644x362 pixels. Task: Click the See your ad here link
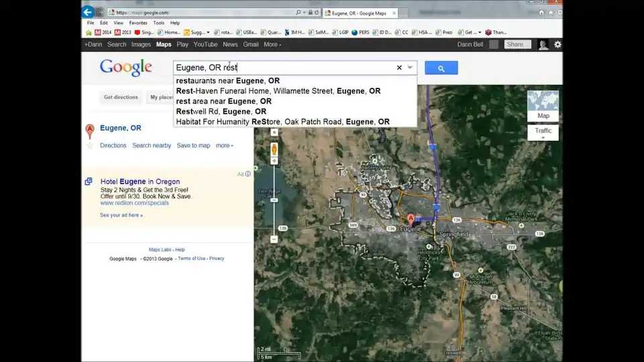(121, 215)
